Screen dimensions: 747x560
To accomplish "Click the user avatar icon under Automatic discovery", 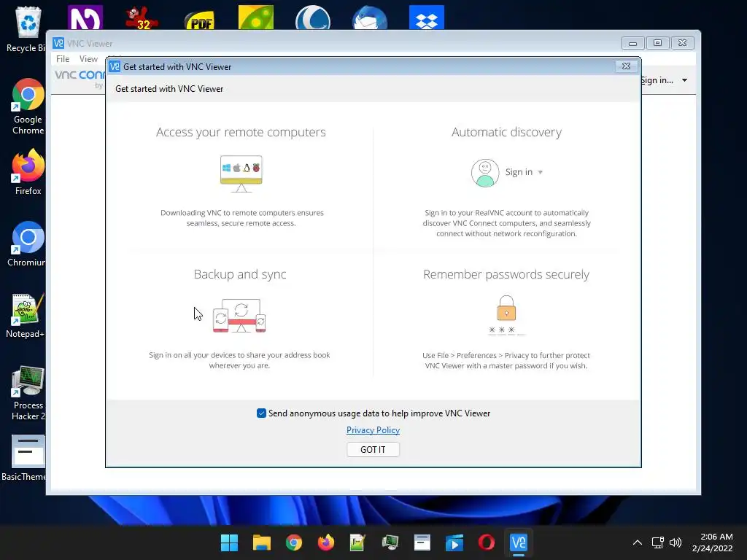I will coord(485,173).
